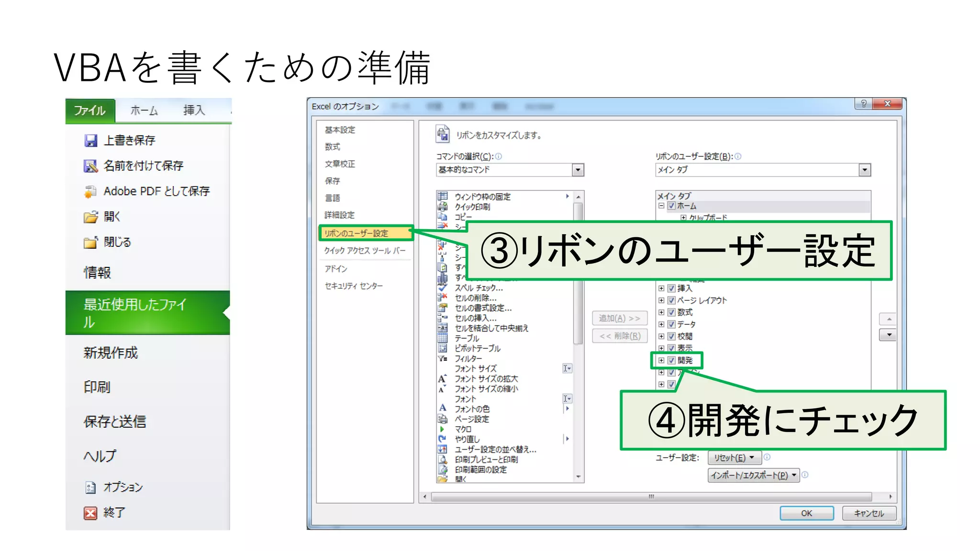Expand the 開発 tree node
Viewport: 980px width, 551px height.
coord(661,360)
